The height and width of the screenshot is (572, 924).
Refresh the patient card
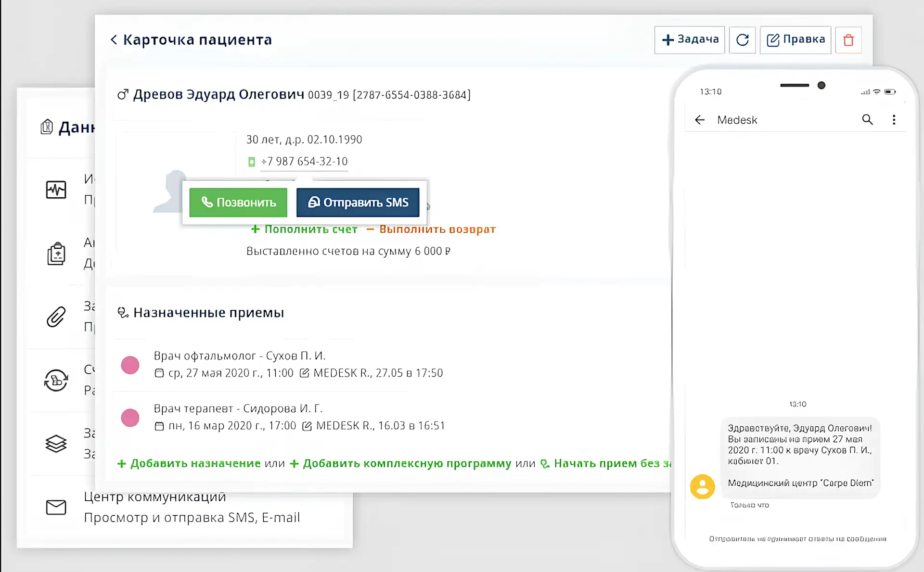point(742,40)
